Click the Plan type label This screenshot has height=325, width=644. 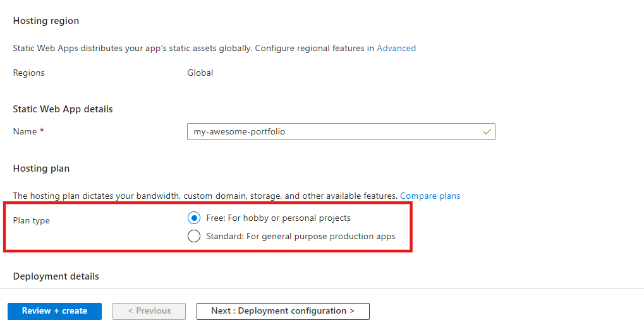(32, 221)
